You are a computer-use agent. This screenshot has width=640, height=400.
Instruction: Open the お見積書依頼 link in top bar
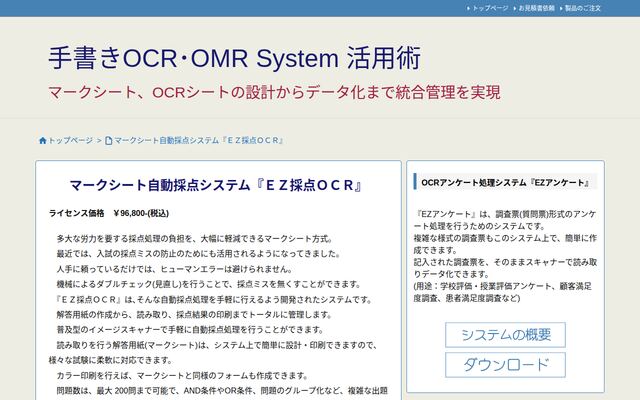click(x=536, y=8)
